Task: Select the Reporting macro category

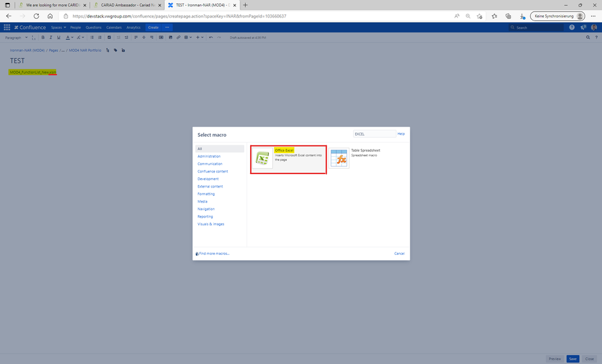Action: click(x=205, y=216)
